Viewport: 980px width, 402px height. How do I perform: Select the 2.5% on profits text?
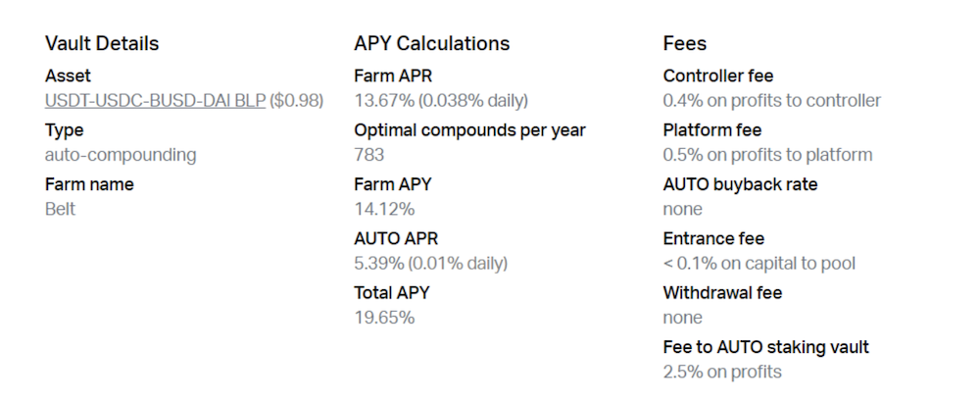(722, 372)
